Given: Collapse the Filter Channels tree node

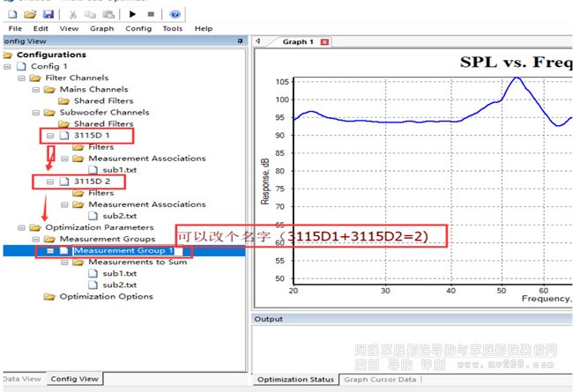Looking at the screenshot, I should [22, 78].
